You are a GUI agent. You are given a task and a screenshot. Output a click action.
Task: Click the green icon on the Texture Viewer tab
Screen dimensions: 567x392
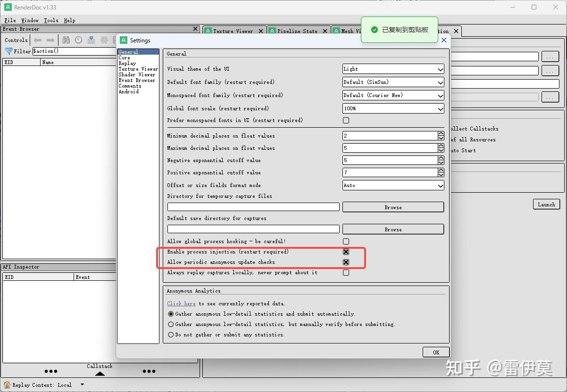pos(208,31)
